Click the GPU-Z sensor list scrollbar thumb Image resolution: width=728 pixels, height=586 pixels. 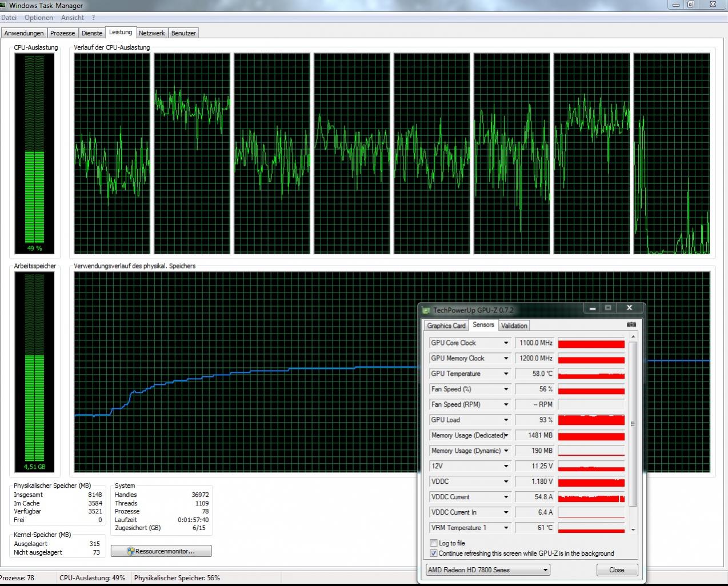pyautogui.click(x=633, y=424)
